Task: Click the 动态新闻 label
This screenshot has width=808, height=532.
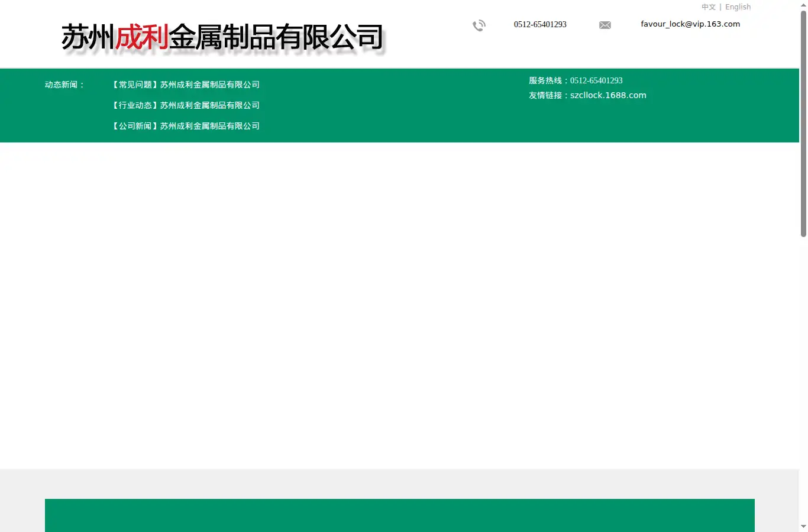Action: click(x=65, y=85)
